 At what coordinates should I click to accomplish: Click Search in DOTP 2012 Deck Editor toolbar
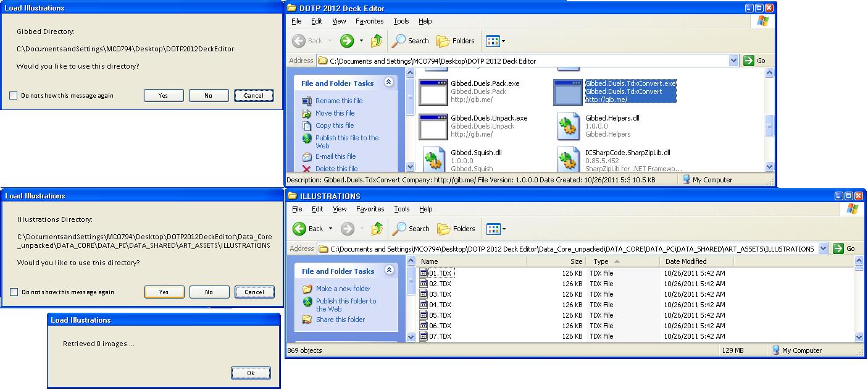[x=411, y=41]
